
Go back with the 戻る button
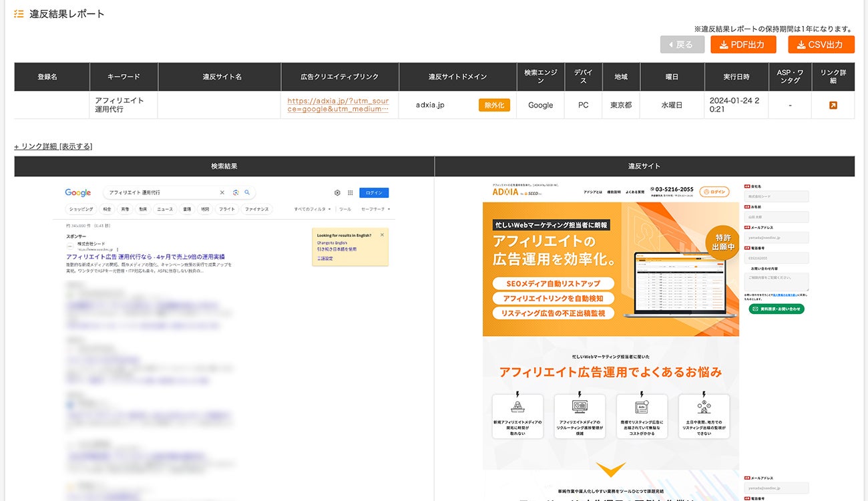pos(682,45)
